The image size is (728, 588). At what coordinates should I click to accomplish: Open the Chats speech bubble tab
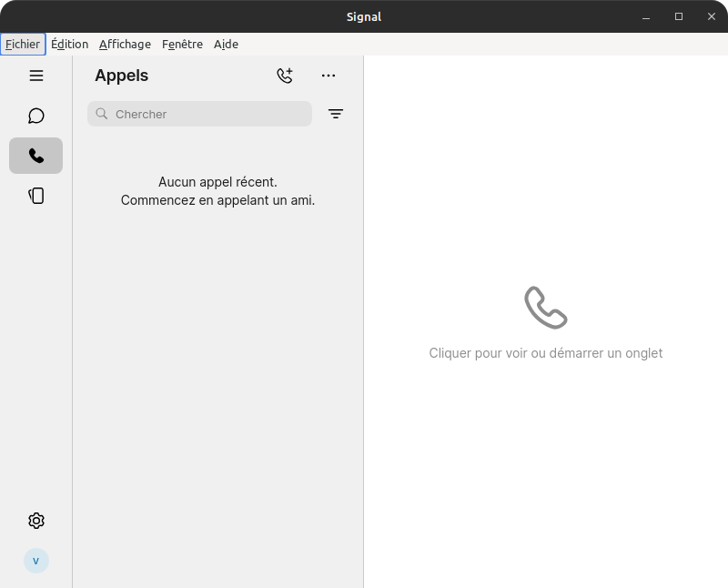click(x=36, y=116)
